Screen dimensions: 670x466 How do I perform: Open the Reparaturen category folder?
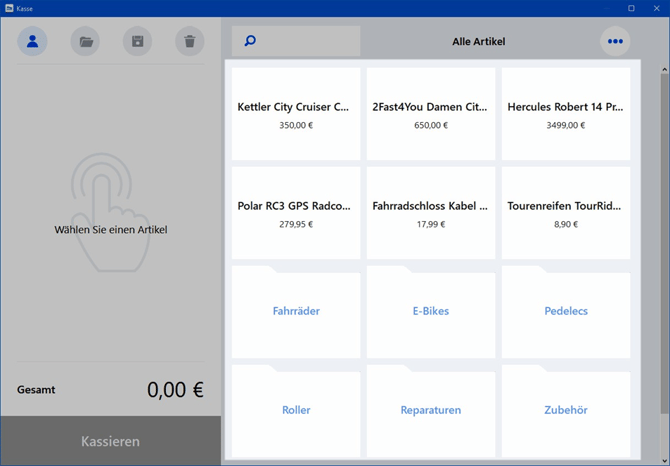tap(431, 410)
